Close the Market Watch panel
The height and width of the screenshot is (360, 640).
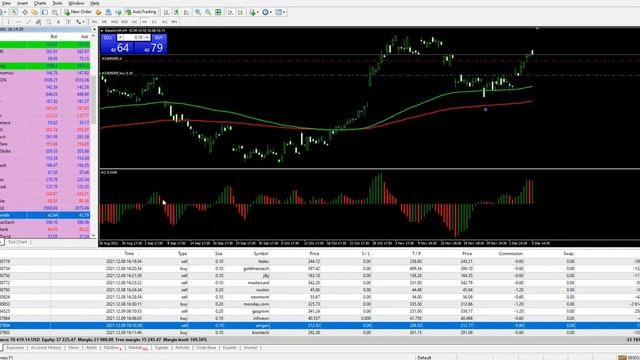point(94,29)
